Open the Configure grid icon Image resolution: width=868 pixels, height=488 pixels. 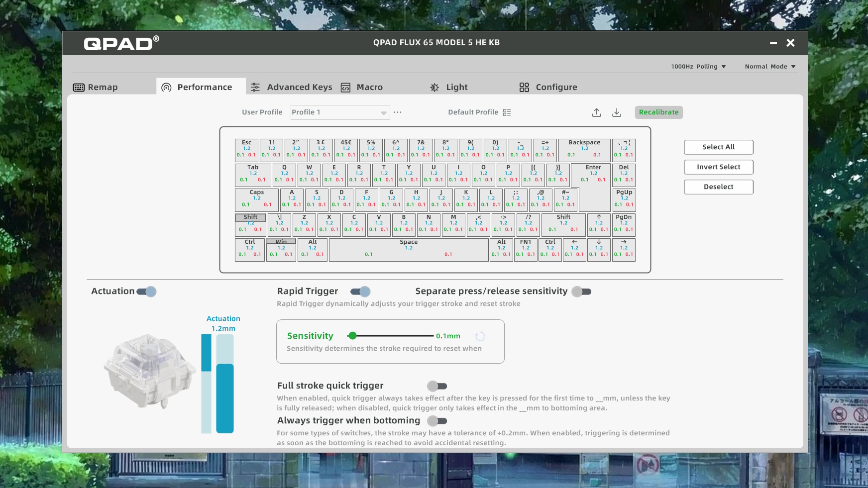(x=524, y=87)
